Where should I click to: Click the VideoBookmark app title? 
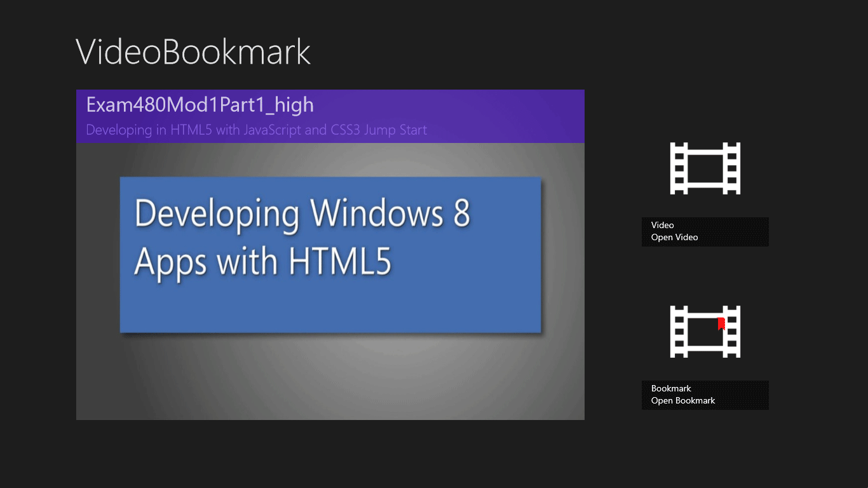click(x=193, y=51)
